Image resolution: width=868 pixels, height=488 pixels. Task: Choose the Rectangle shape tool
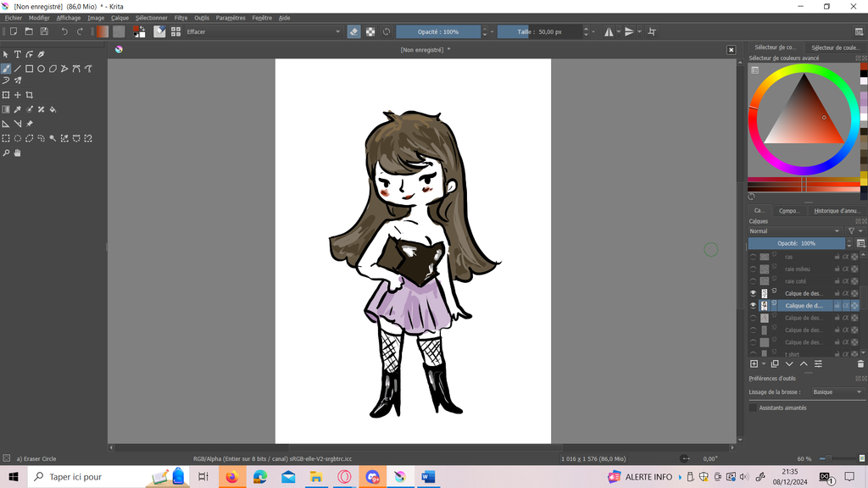29,69
